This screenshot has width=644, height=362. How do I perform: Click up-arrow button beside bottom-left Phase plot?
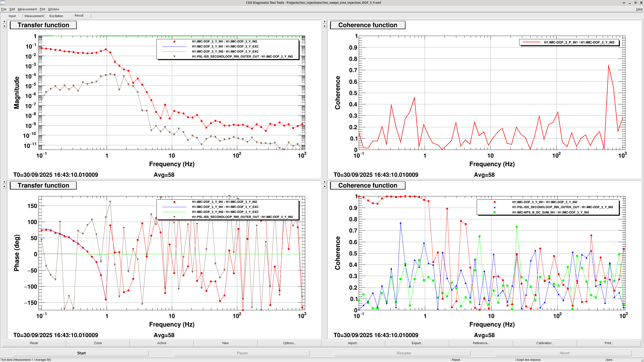(x=4, y=186)
